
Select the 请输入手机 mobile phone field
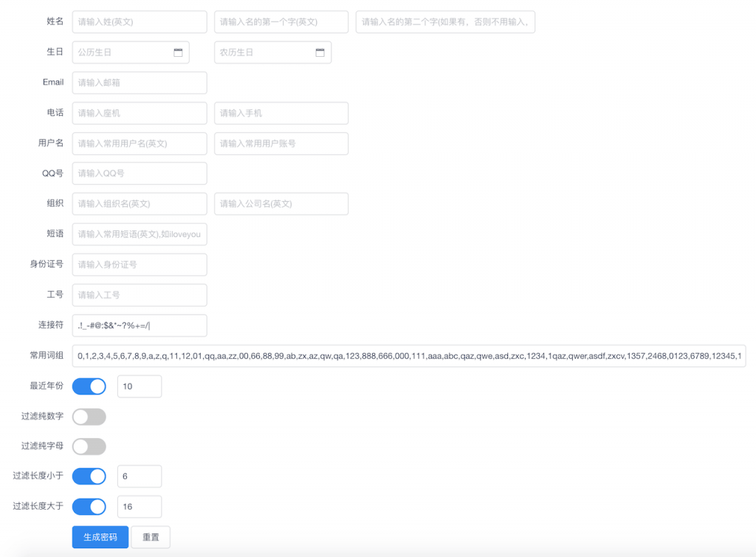[281, 113]
